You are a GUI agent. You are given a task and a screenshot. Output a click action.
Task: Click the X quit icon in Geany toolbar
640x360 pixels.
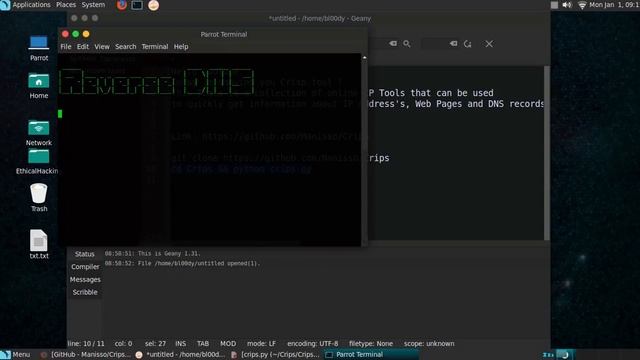coord(489,44)
